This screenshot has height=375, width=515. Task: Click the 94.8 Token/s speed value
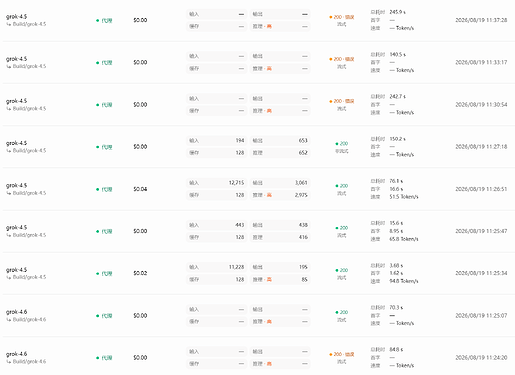[x=404, y=281]
